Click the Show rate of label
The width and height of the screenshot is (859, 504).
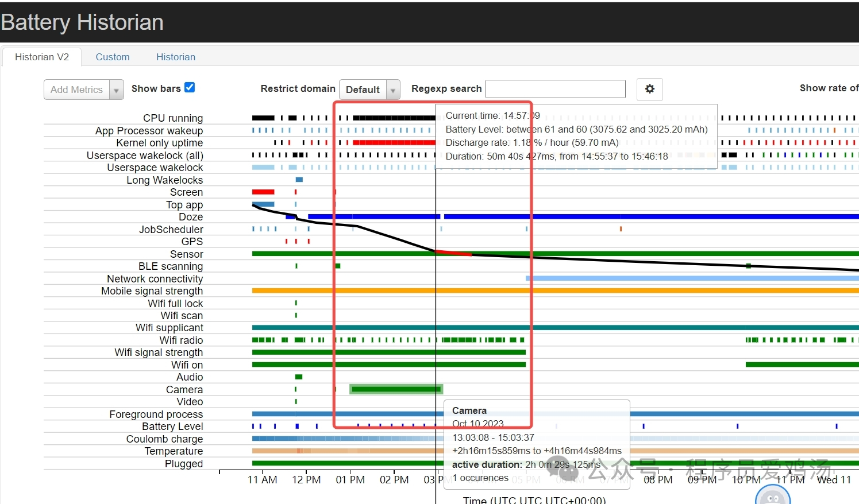tap(829, 88)
